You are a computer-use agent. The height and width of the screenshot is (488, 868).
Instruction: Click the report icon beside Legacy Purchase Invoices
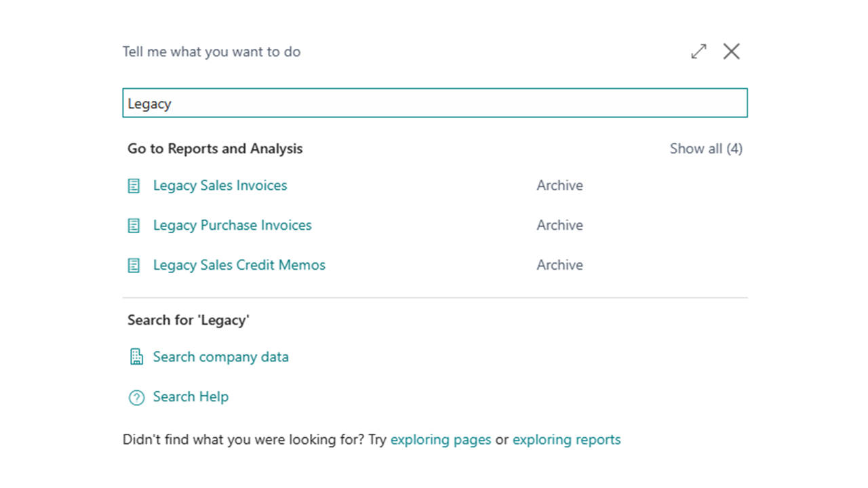134,226
